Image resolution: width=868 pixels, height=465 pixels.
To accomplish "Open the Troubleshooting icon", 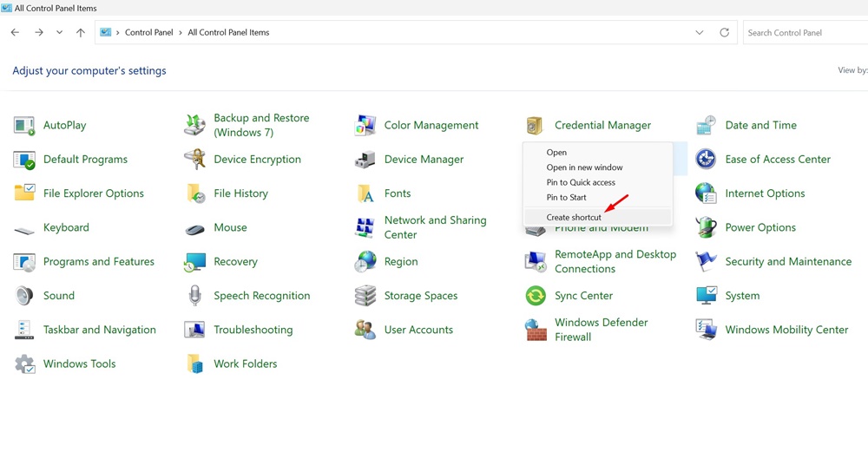I will tap(194, 330).
